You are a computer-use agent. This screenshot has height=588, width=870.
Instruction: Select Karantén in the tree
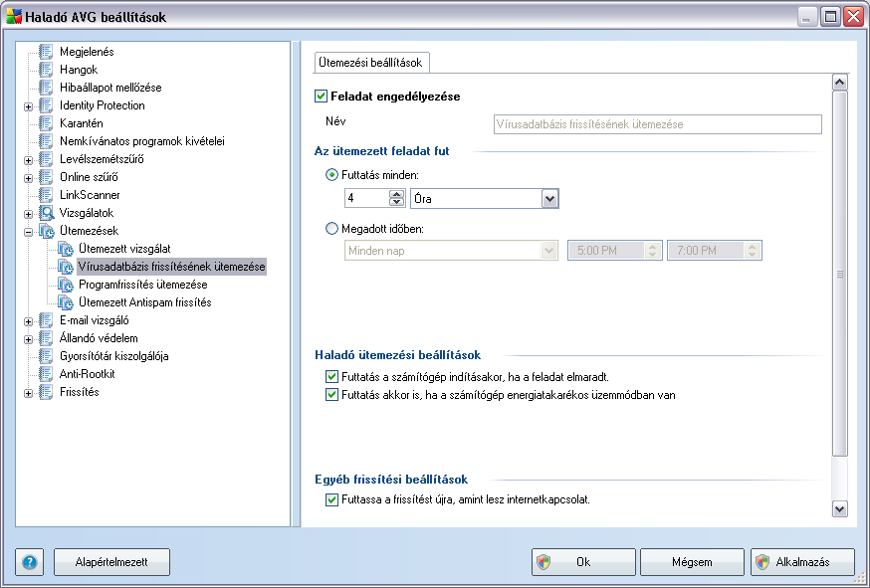tap(82, 123)
